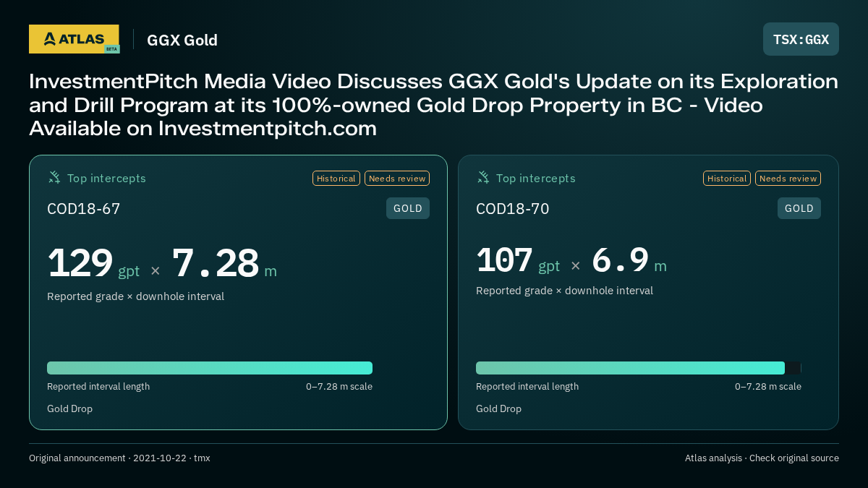Click the 6.9 m interval value
This screenshot has height=488, width=868.
[x=629, y=261]
